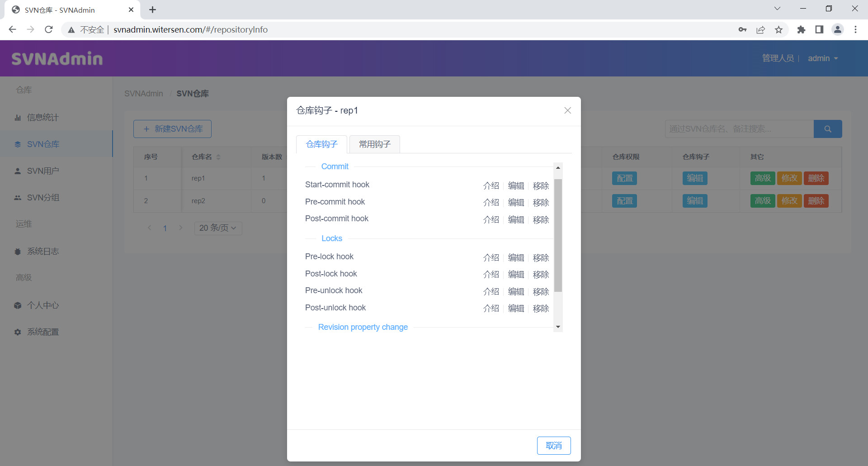The image size is (868, 466).
Task: Click the hook list scrollbar up arrow
Action: 558,167
